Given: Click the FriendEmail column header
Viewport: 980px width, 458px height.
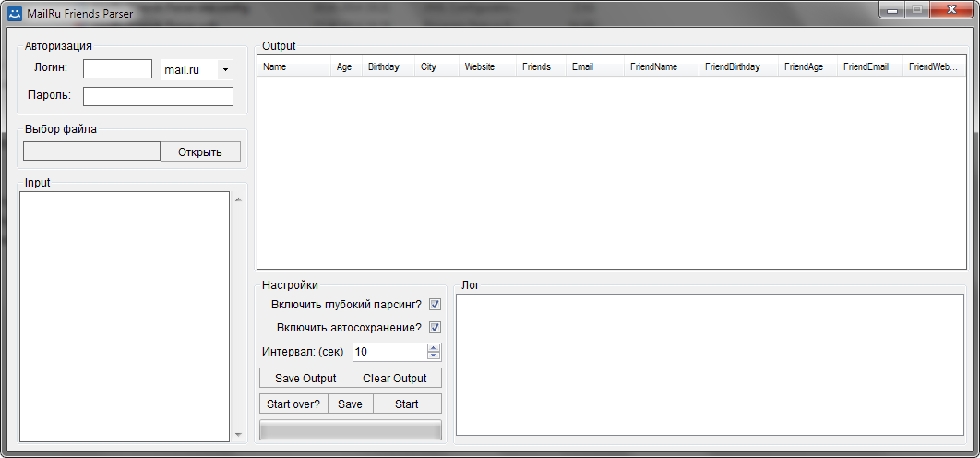Looking at the screenshot, I should tap(870, 67).
